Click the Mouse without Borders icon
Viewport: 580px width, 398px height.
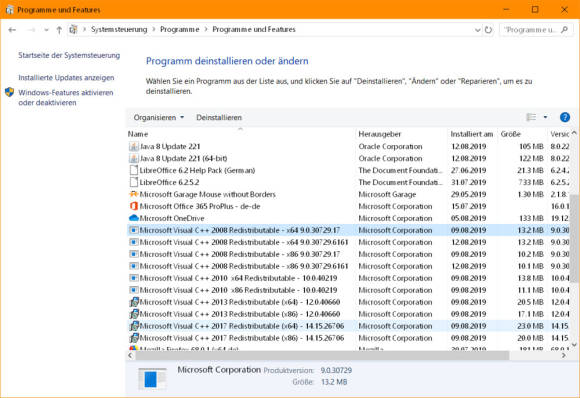click(134, 194)
